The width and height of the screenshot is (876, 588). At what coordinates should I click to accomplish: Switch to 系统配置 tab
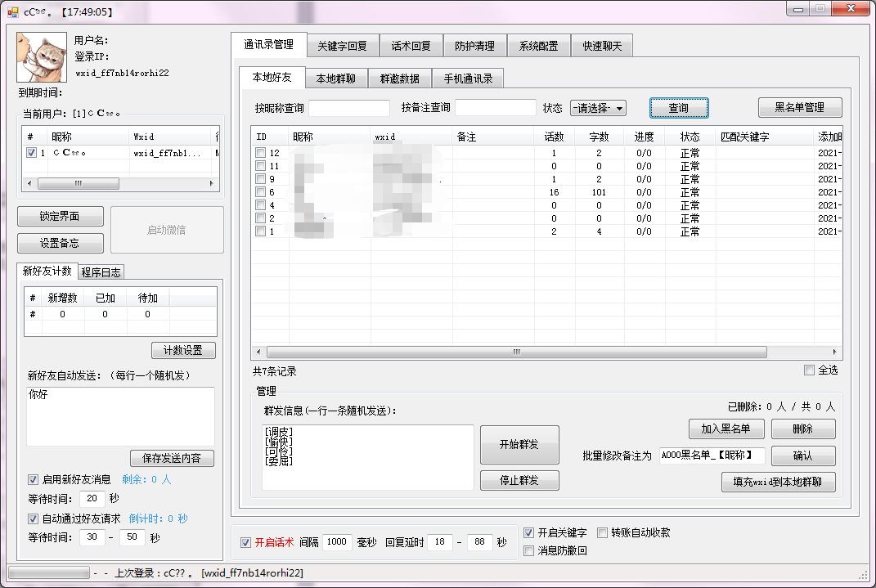[538, 46]
